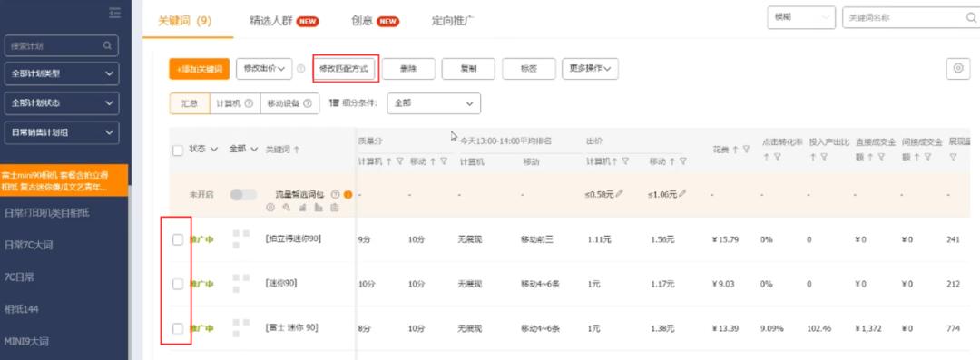
Task: Open the 模糊 match dropdown
Action: click(x=801, y=17)
